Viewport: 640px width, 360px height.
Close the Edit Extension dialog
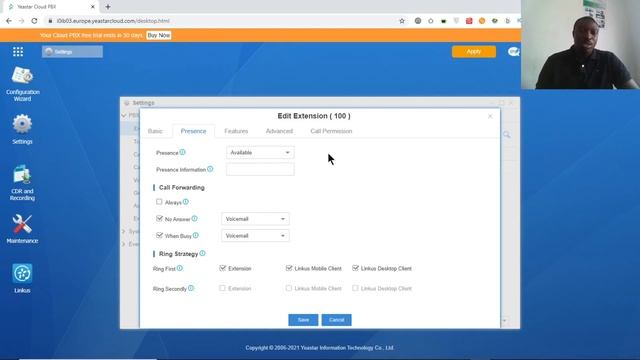(490, 116)
